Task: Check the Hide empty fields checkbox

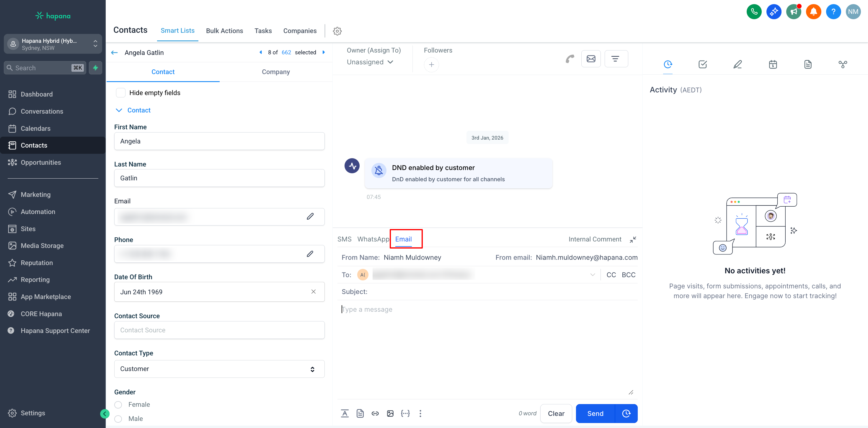Action: [121, 93]
